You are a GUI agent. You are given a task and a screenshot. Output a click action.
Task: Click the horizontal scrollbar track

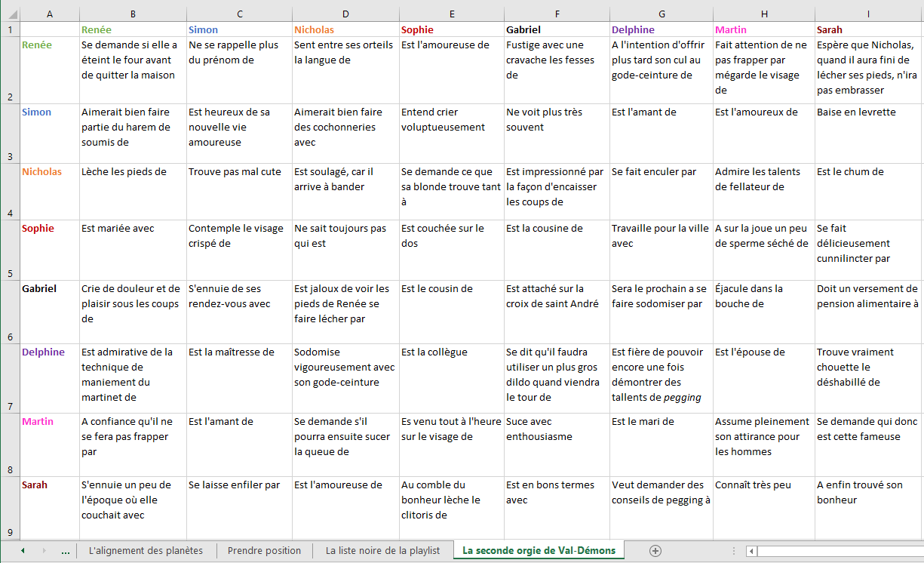click(837, 551)
